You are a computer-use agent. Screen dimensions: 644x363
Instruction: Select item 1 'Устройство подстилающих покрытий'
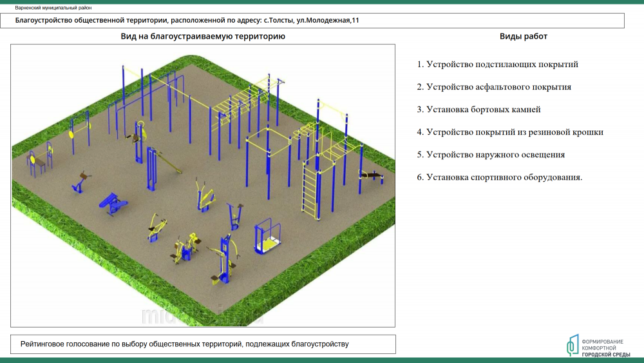[x=497, y=64]
